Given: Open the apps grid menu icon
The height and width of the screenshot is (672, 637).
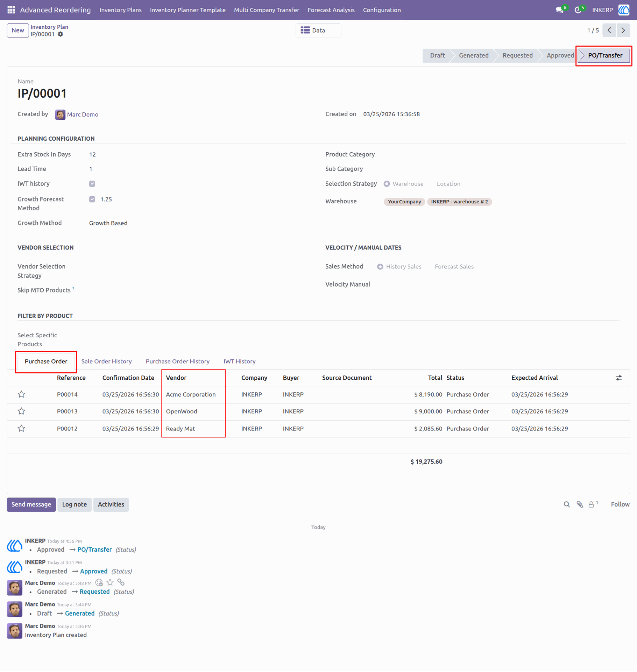Looking at the screenshot, I should pyautogui.click(x=11, y=10).
